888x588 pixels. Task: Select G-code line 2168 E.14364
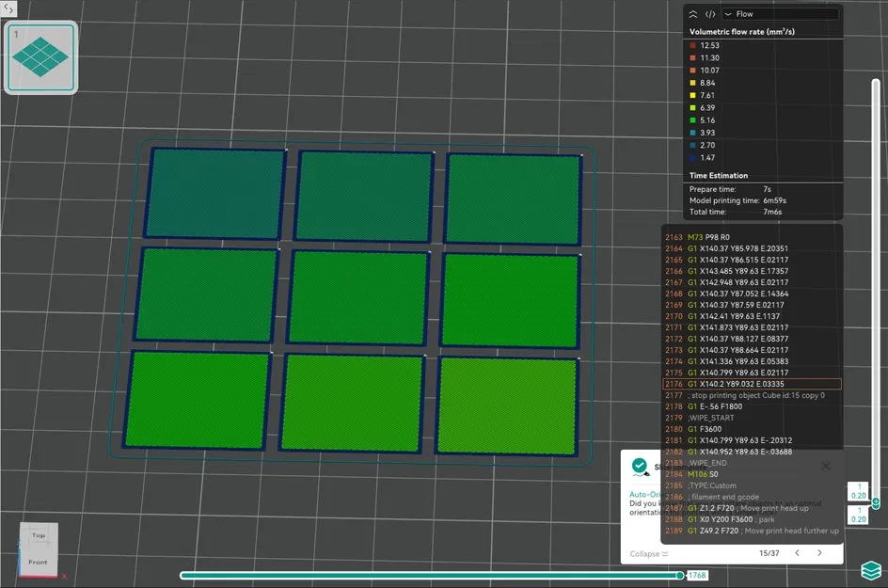pyautogui.click(x=752, y=294)
